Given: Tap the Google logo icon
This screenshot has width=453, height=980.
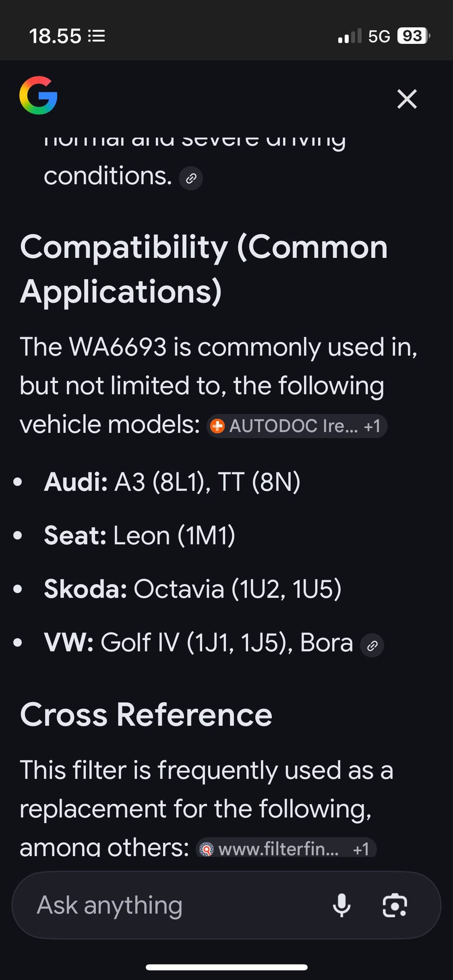Looking at the screenshot, I should click(x=38, y=96).
